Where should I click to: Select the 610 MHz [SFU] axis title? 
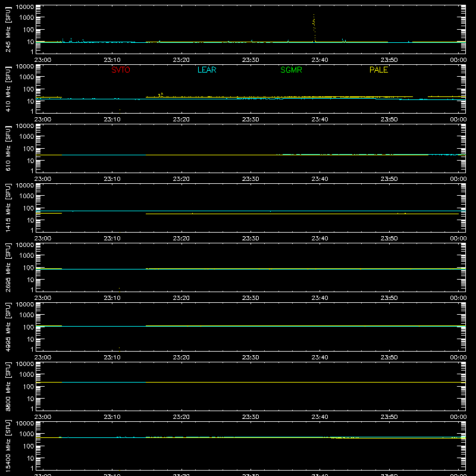(x=8, y=148)
